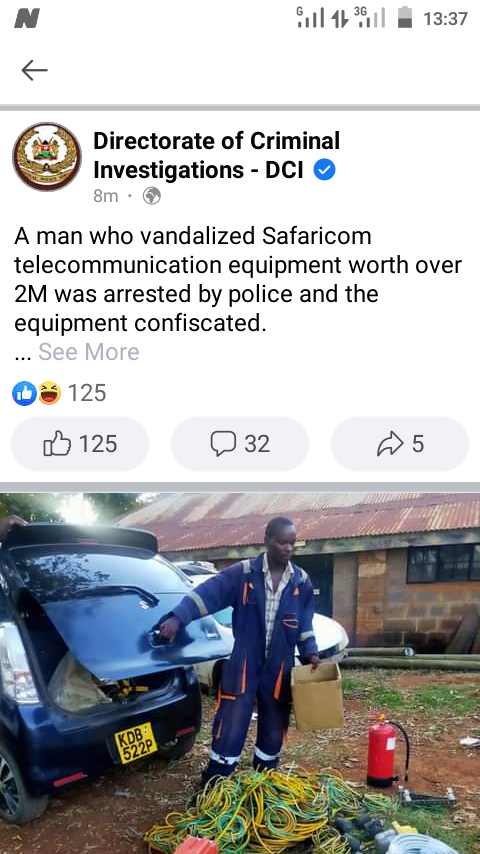The image size is (480, 854).
Task: Tap the N notification icon in status bar
Action: click(27, 19)
